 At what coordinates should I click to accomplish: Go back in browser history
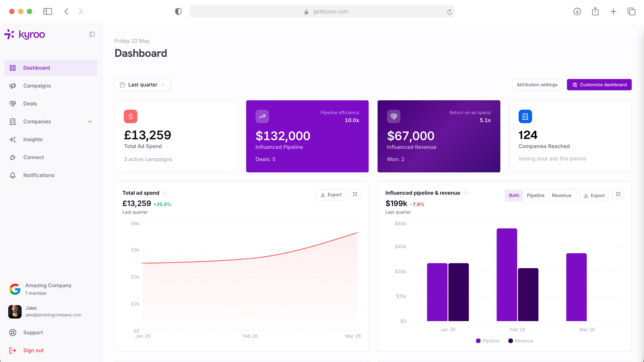click(66, 12)
